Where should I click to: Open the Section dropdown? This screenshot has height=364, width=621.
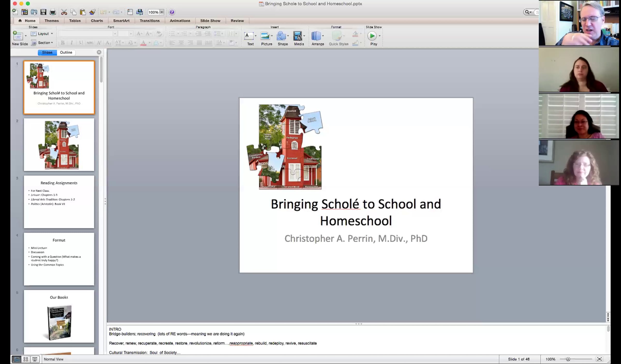[x=42, y=43]
